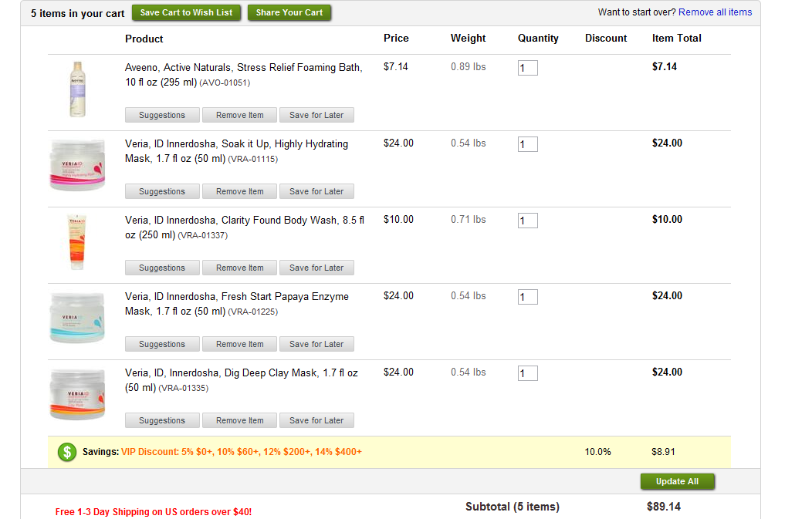The height and width of the screenshot is (519, 812).
Task: Click the Subtotal (5 items) label
Action: [x=513, y=507]
